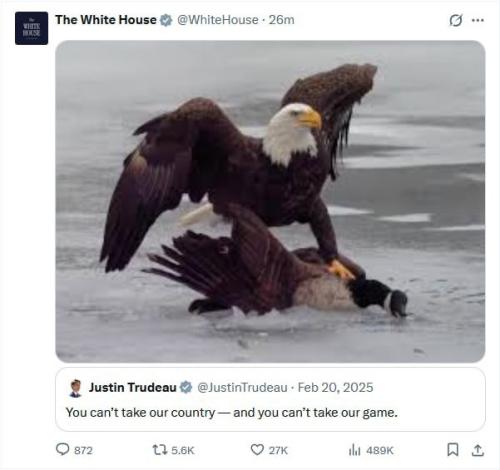The width and height of the screenshot is (500, 470).
Task: Open the White House profile avatar
Action: point(31,28)
